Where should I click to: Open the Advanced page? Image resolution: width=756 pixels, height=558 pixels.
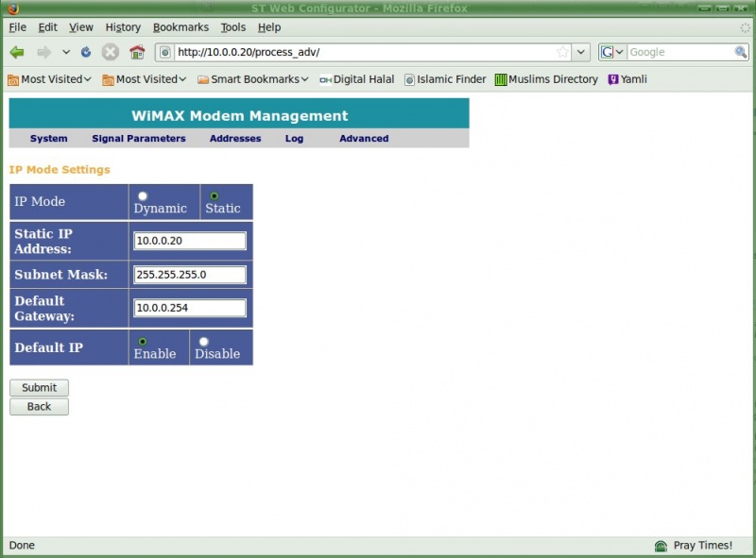click(364, 139)
